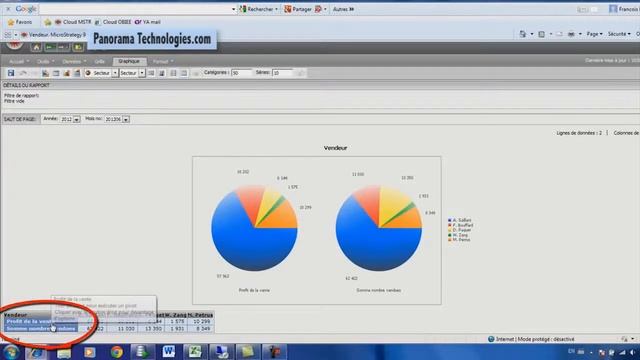Launch Google Chrome from taskbar
This screenshot has height=360, width=640.
click(116, 352)
